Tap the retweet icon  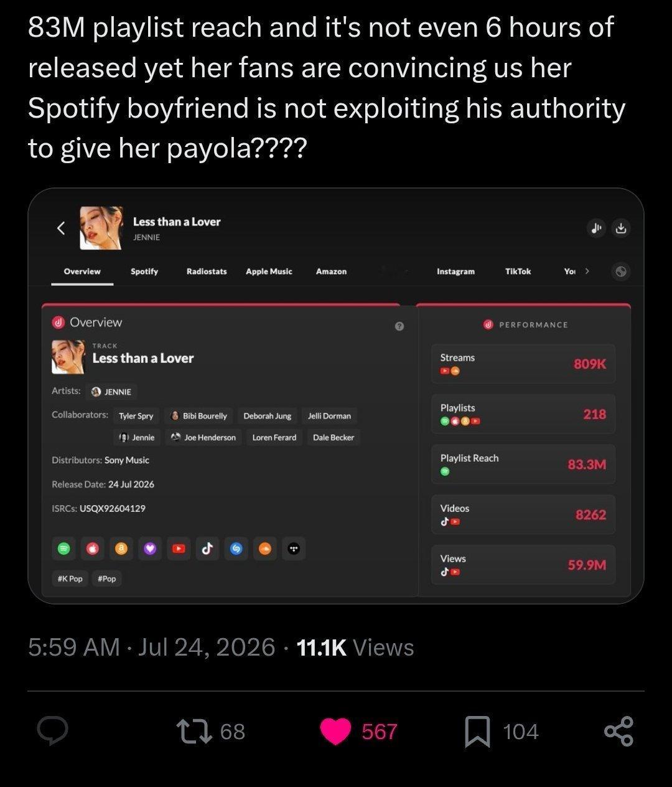pyautogui.click(x=194, y=732)
